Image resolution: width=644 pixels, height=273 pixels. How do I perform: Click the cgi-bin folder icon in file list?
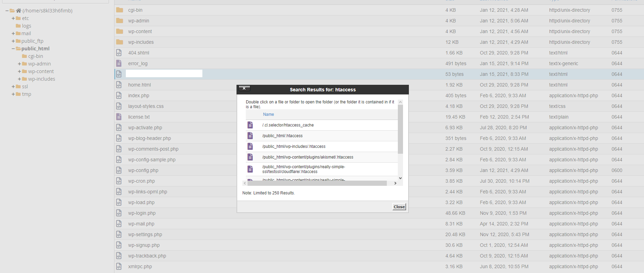tap(120, 10)
